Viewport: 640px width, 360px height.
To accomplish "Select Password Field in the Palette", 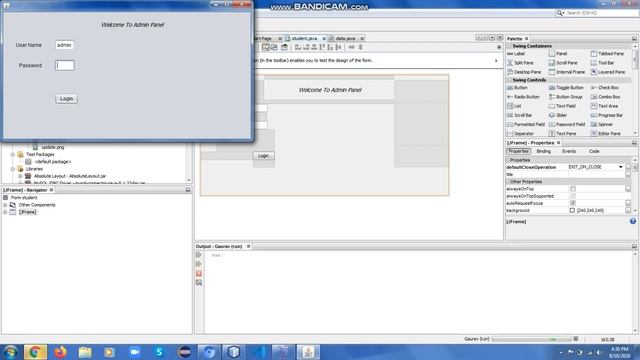I will [x=567, y=124].
